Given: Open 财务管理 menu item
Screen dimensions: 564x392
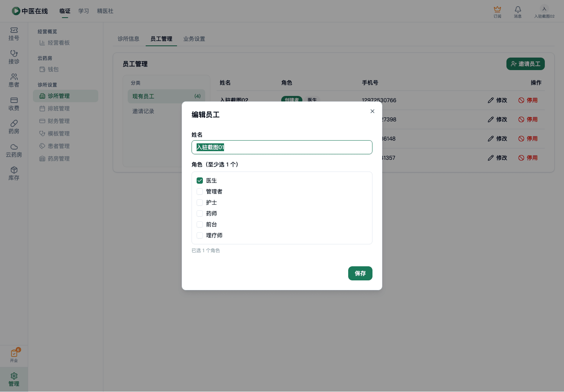Looking at the screenshot, I should (65, 121).
